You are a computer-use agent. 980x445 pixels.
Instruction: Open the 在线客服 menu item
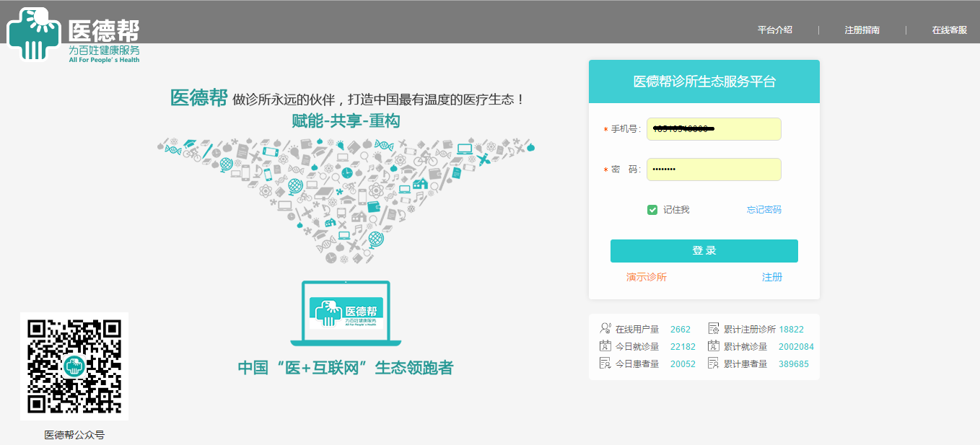(x=949, y=30)
